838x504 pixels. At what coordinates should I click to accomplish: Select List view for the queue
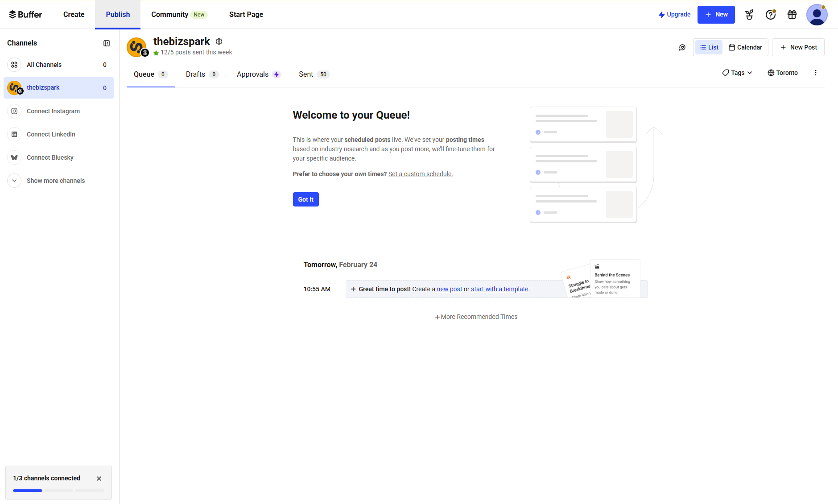coord(709,47)
